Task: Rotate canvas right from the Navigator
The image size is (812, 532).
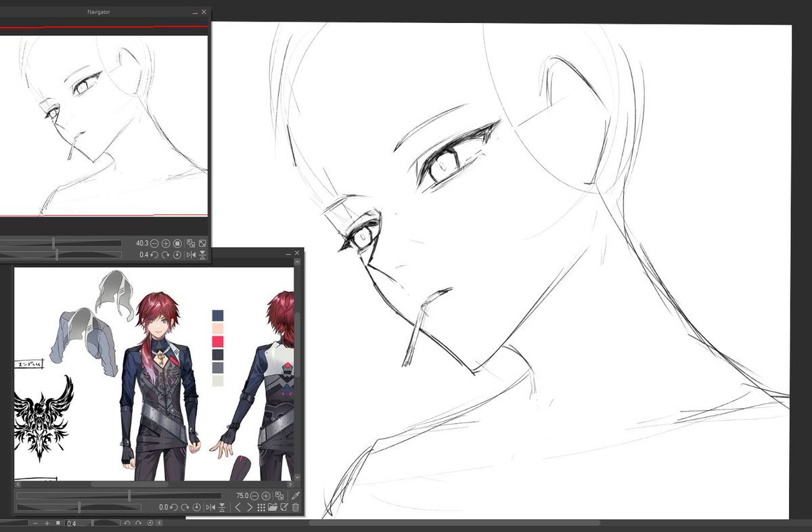Action: (166, 254)
